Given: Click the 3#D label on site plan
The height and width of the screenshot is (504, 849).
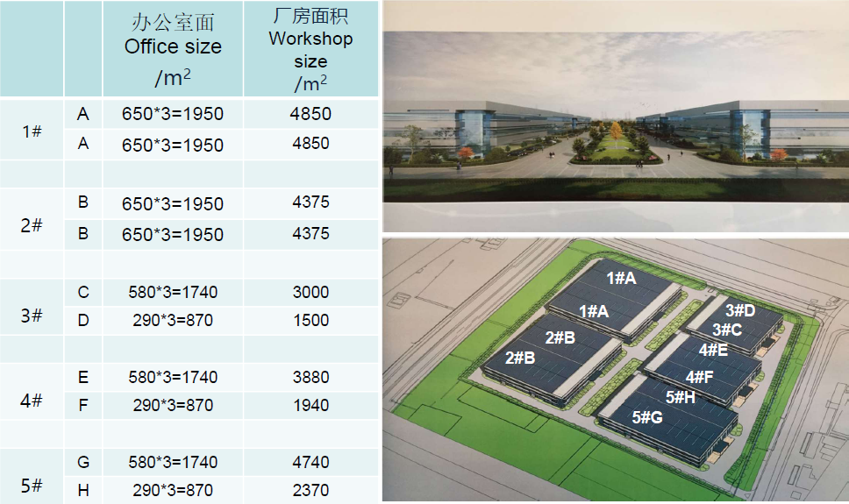Looking at the screenshot, I should [740, 311].
